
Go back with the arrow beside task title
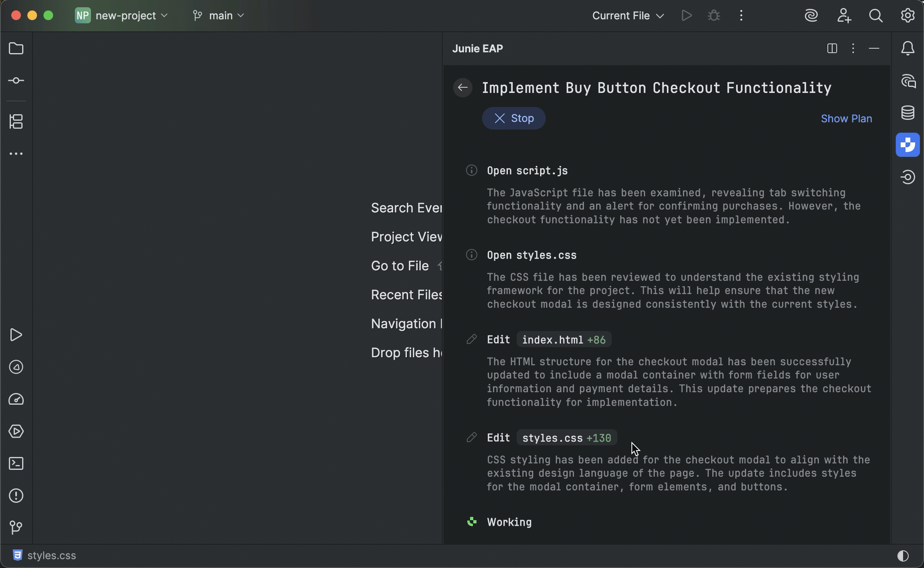(x=463, y=88)
